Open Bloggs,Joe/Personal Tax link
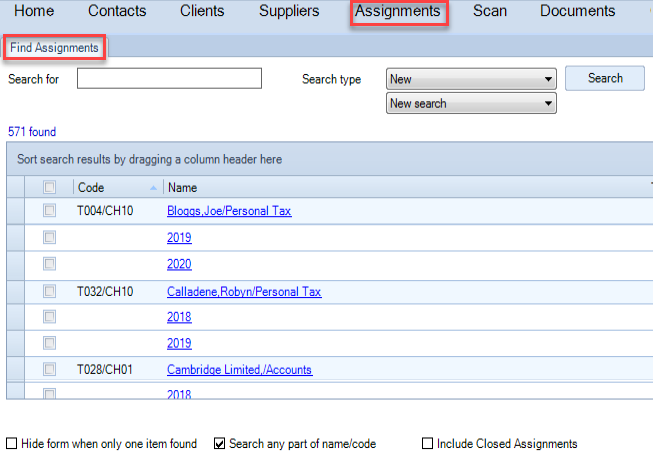 [x=229, y=211]
